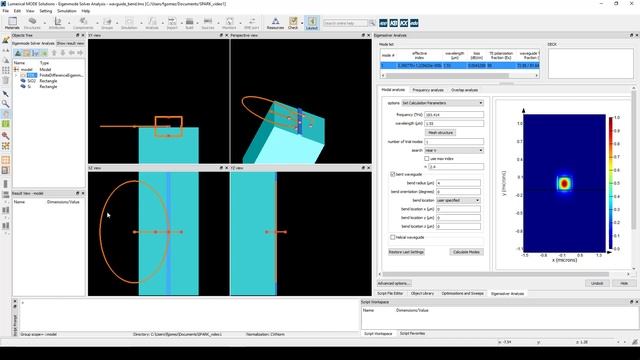Click the Check toolbar icon
This screenshot has height=360, width=640.
tap(293, 23)
